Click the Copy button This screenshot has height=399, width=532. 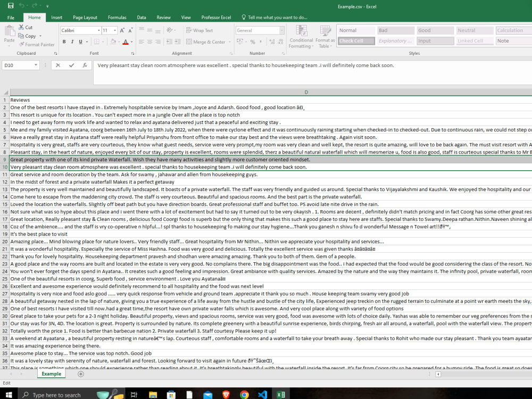coord(27,36)
